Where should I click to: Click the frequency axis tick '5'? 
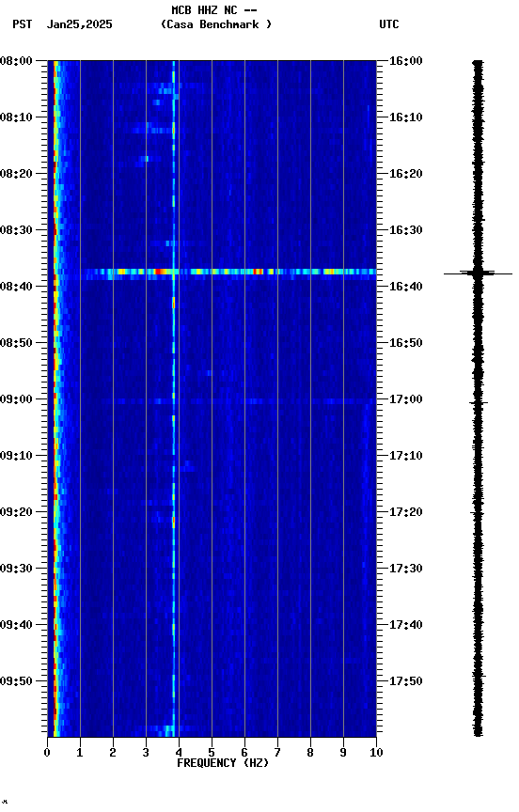[212, 753]
